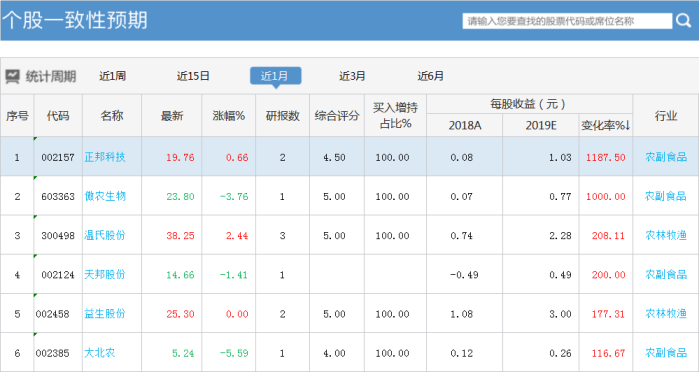Open the 正邦科技 stock link

(105, 157)
